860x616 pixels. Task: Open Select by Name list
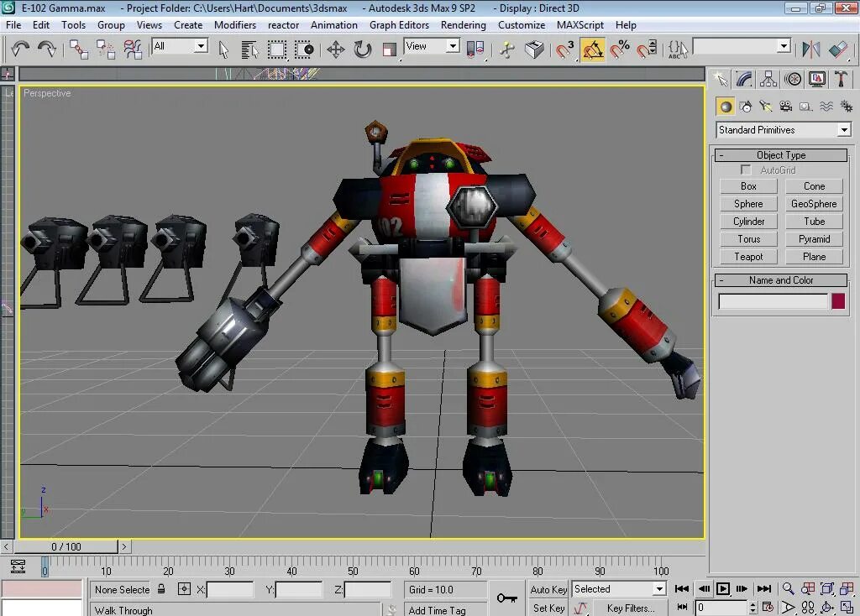pos(249,50)
